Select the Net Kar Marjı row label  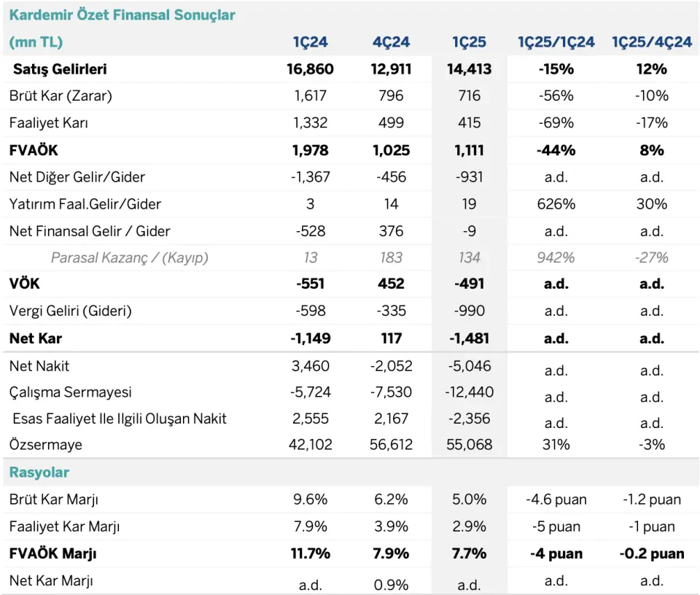(51, 580)
